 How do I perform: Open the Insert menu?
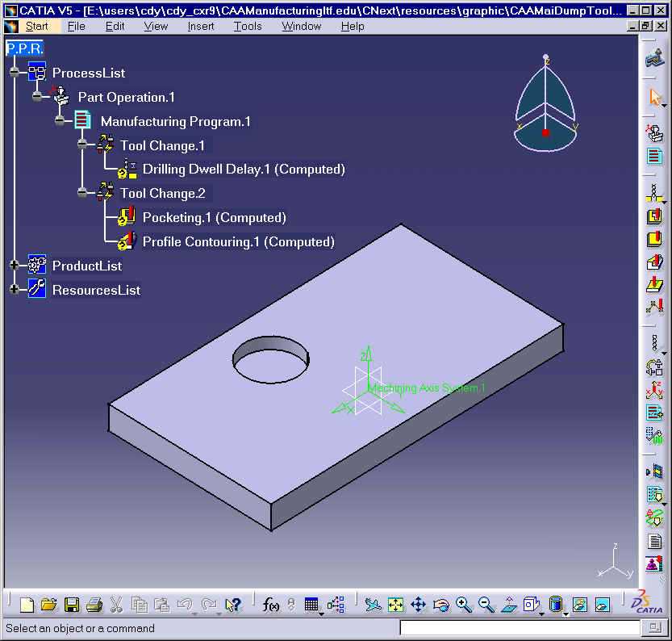click(201, 26)
